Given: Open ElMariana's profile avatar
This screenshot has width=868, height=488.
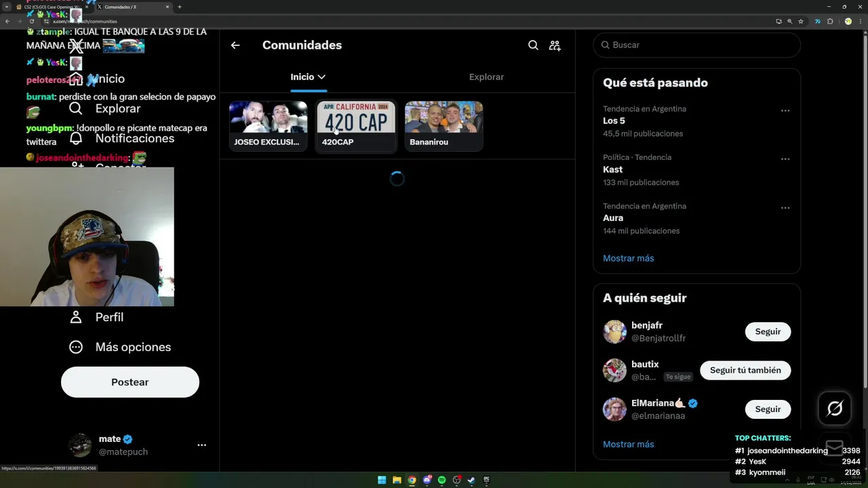Looking at the screenshot, I should [615, 409].
